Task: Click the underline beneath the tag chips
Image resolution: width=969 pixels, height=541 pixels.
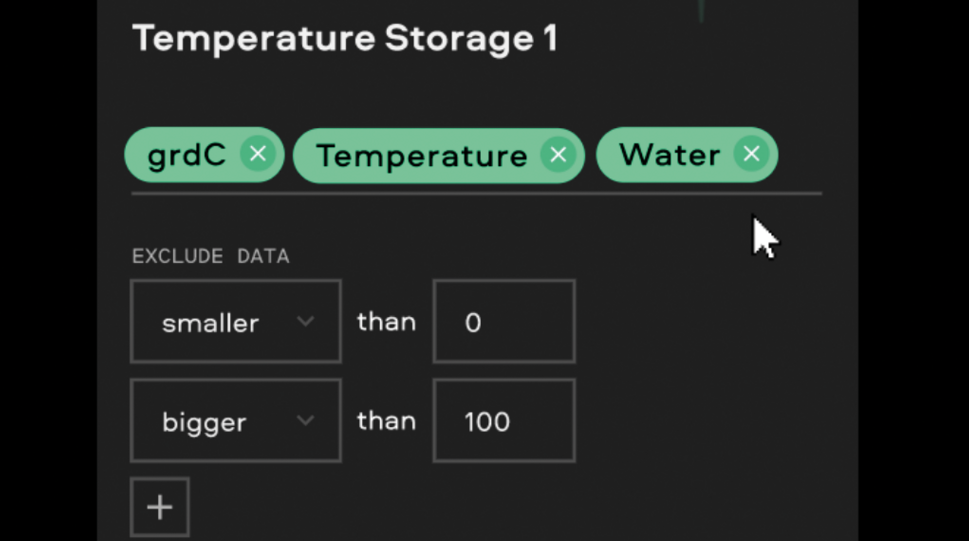Action: click(x=476, y=194)
